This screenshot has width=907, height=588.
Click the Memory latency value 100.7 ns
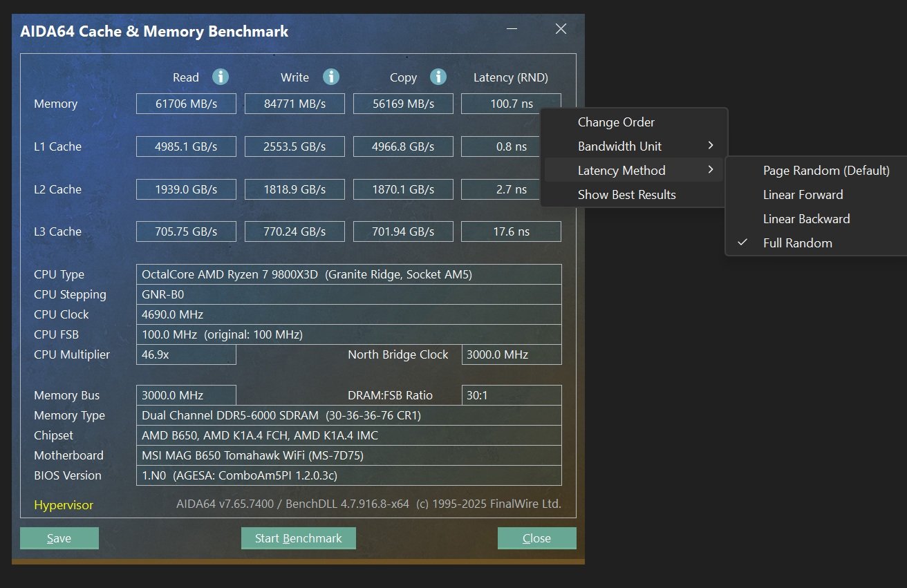[511, 104]
